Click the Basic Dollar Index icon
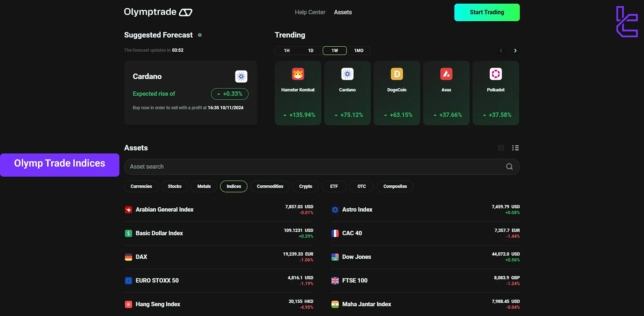Screen dimensions: 644x316 click(x=128, y=233)
